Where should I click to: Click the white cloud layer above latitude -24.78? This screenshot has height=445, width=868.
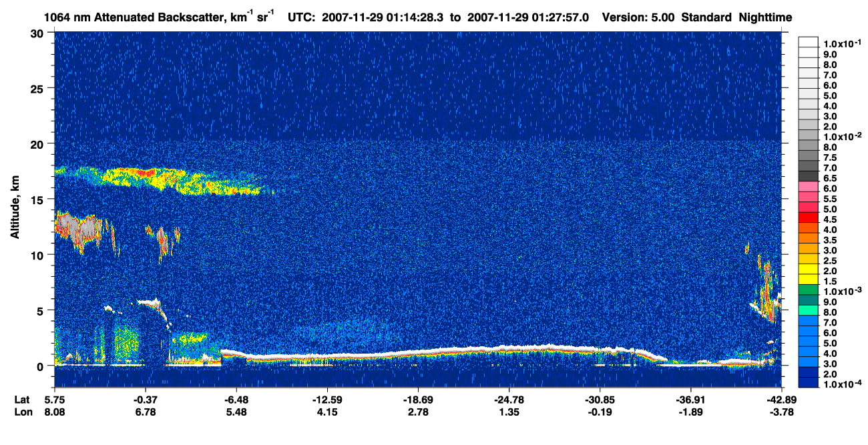(509, 348)
